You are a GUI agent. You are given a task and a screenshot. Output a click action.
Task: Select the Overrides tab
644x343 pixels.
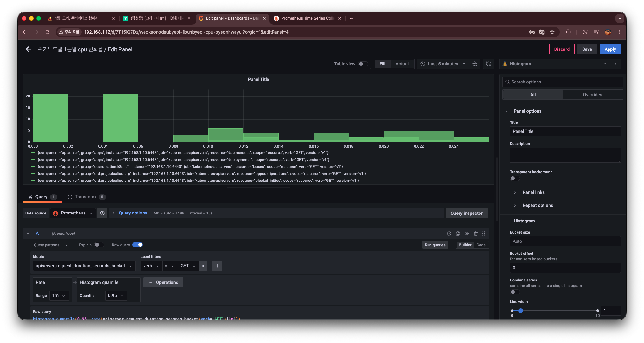(x=592, y=95)
